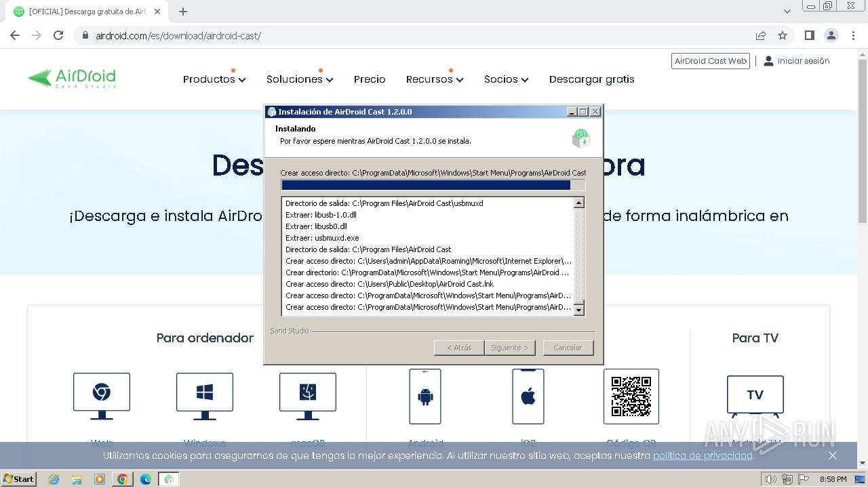Open the media player taskbar icon
This screenshot has height=488, width=868.
tap(100, 479)
